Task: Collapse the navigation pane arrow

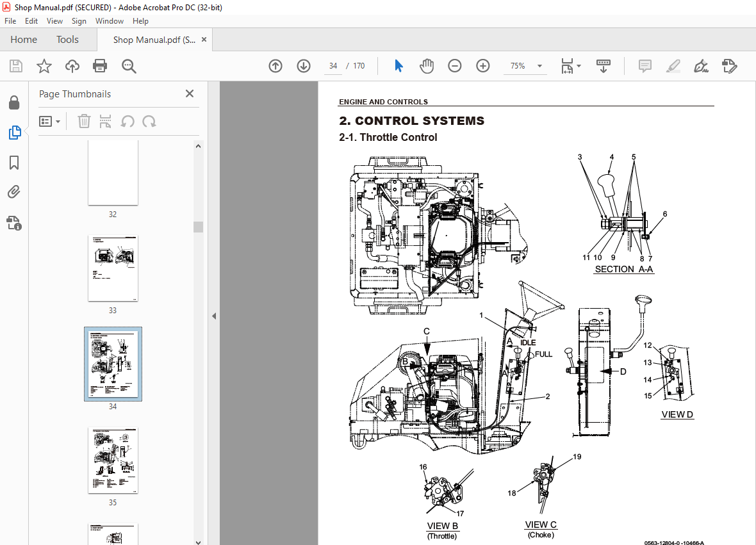Action: pos(214,316)
